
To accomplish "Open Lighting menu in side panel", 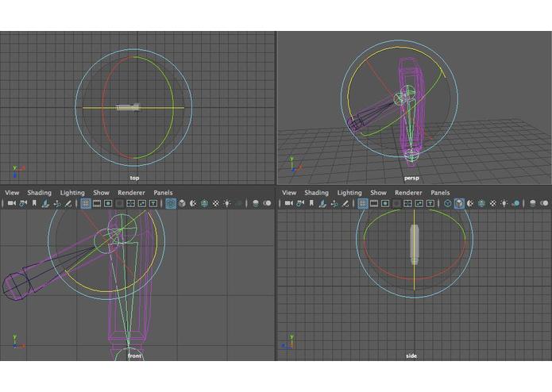I will (349, 193).
